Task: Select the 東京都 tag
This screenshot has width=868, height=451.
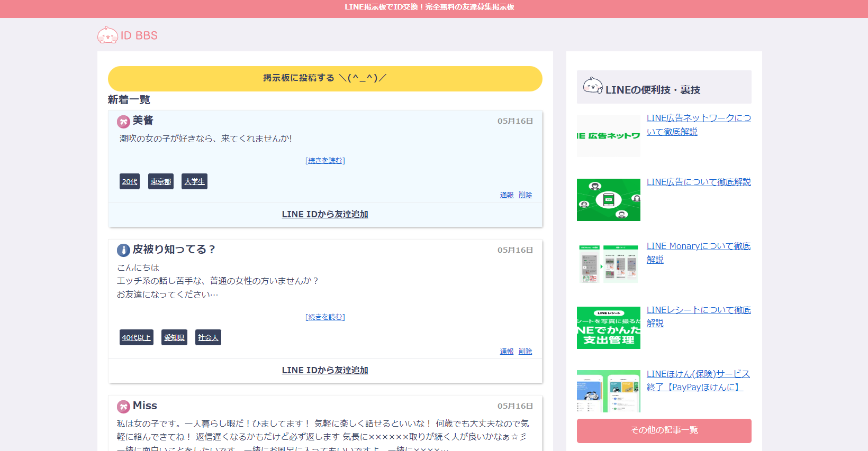Action: click(161, 182)
